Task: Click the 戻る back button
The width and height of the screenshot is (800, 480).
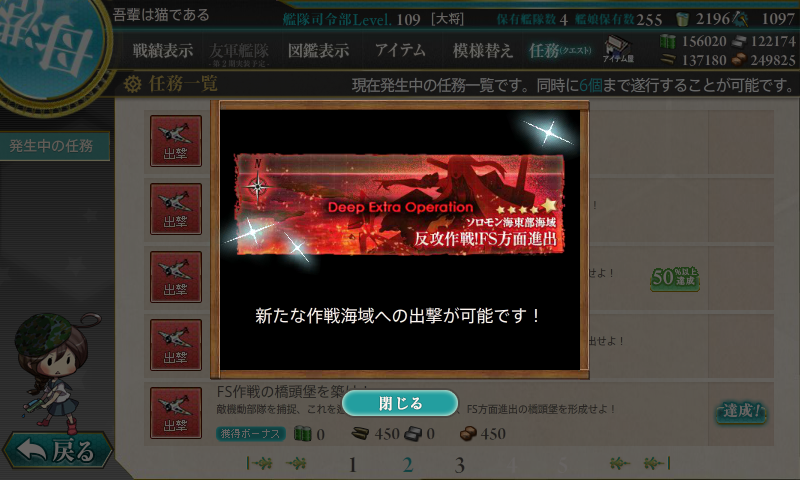Action: click(x=57, y=451)
